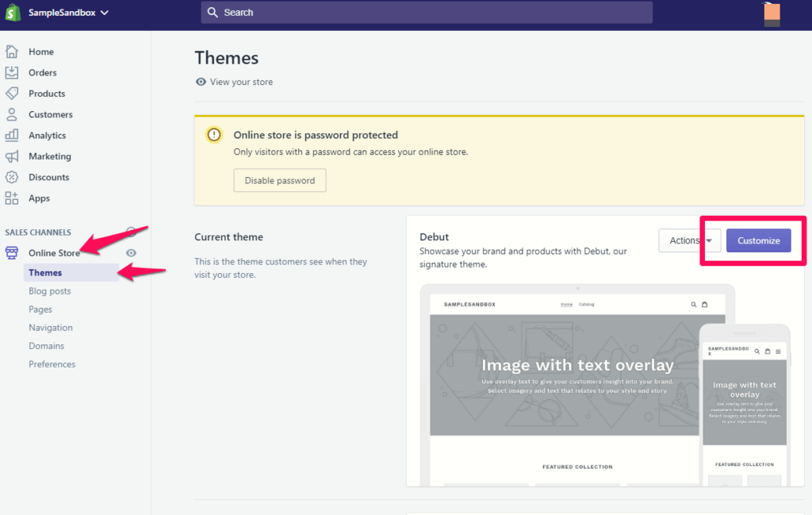Click the Customize button
Viewport: 812px width, 515px height.
point(759,240)
